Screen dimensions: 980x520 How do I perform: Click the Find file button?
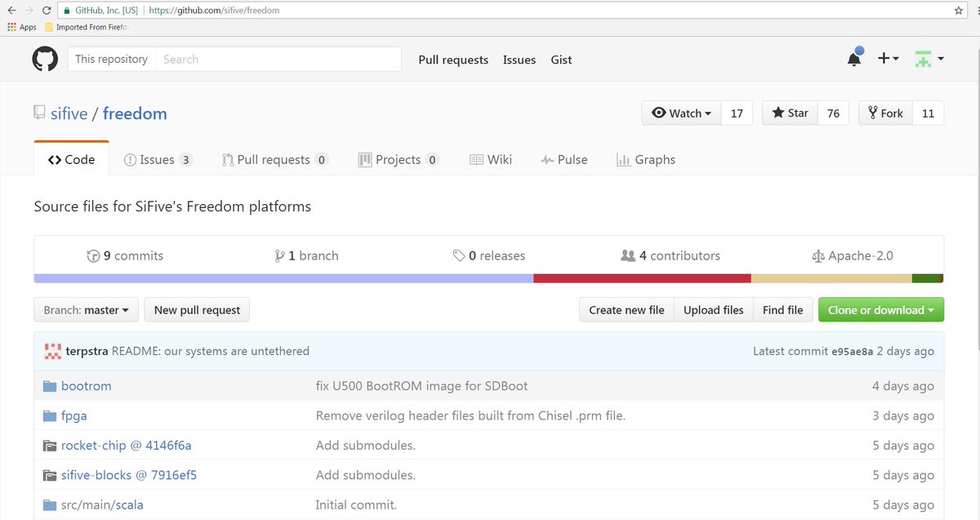point(783,310)
